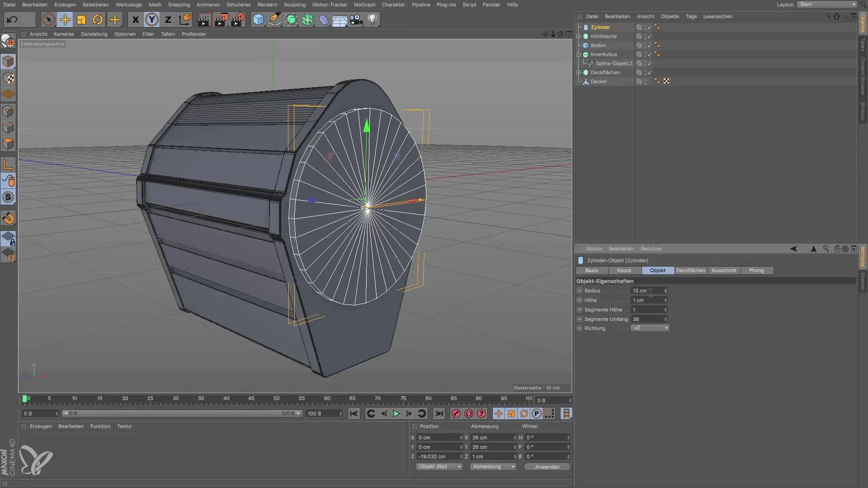Add a floor environment object
This screenshot has width=868, height=488.
[x=340, y=19]
